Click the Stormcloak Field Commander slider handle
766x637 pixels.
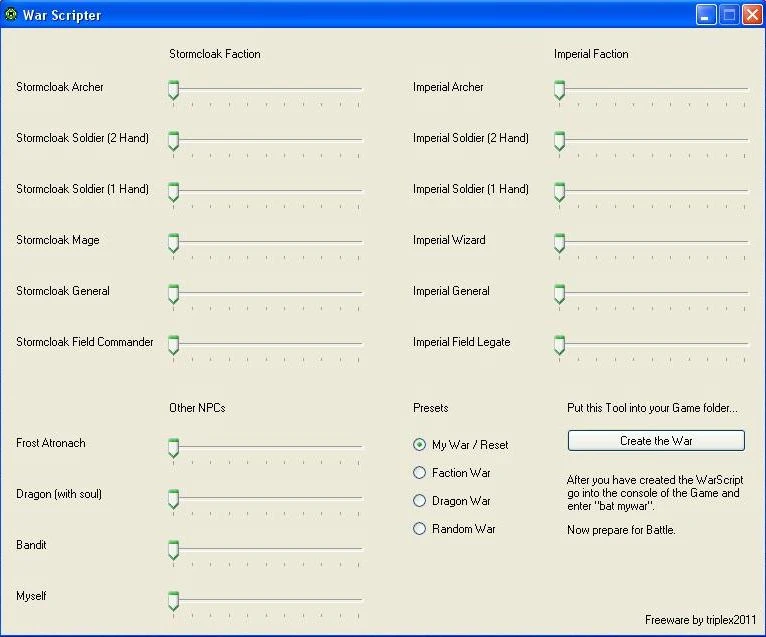pyautogui.click(x=173, y=344)
